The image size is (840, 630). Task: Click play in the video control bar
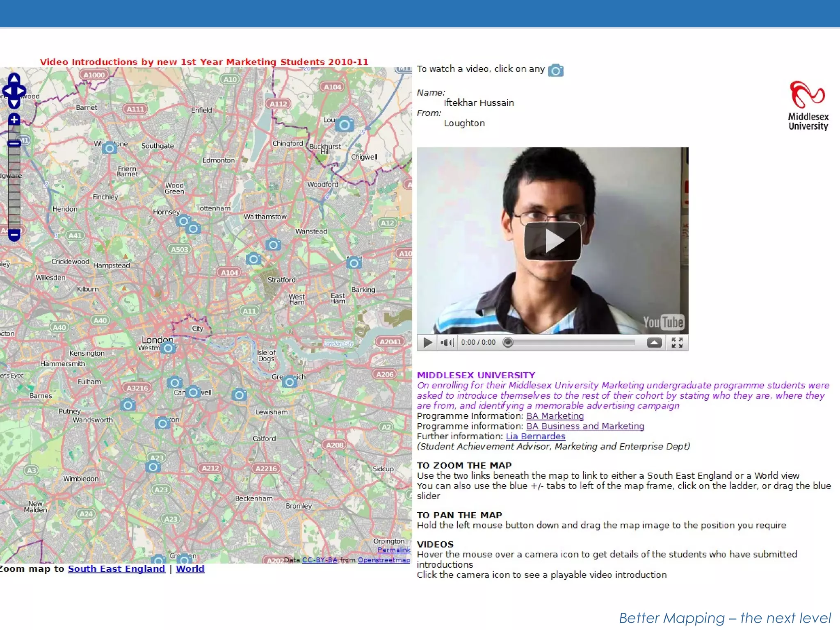point(427,342)
